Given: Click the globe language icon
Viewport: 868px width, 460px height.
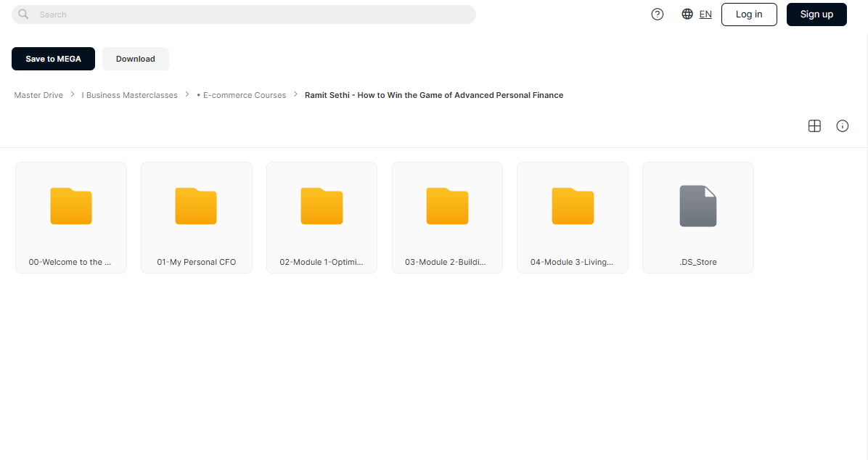Looking at the screenshot, I should coord(687,15).
